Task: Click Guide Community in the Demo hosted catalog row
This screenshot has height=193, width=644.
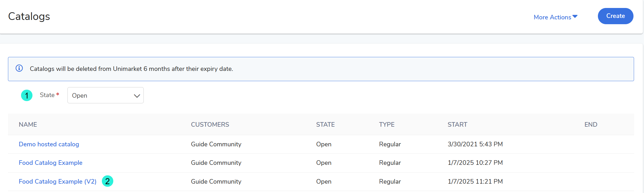Action: [216, 144]
